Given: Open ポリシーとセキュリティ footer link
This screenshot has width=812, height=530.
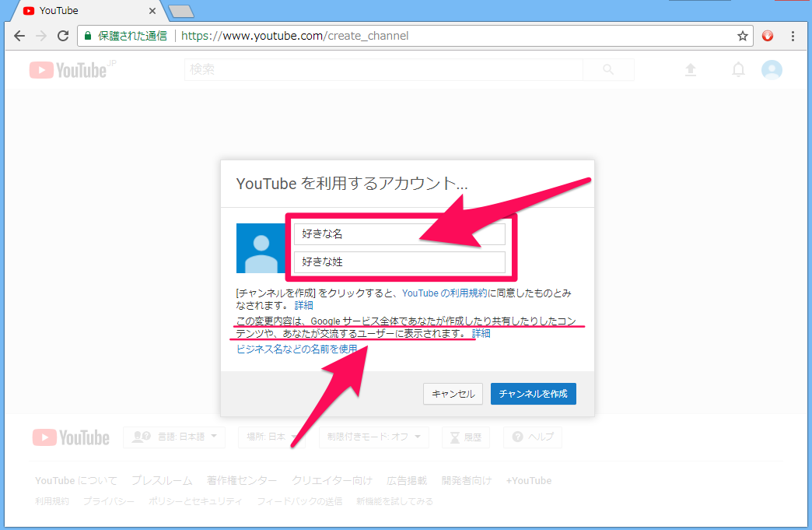Looking at the screenshot, I should pos(195,501).
